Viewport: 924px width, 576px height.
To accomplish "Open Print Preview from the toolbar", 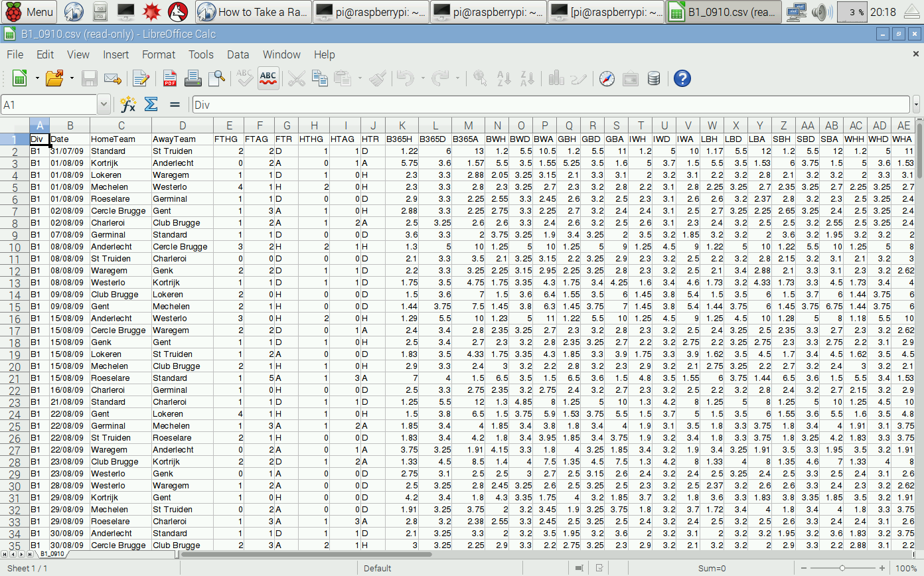I will [x=216, y=78].
